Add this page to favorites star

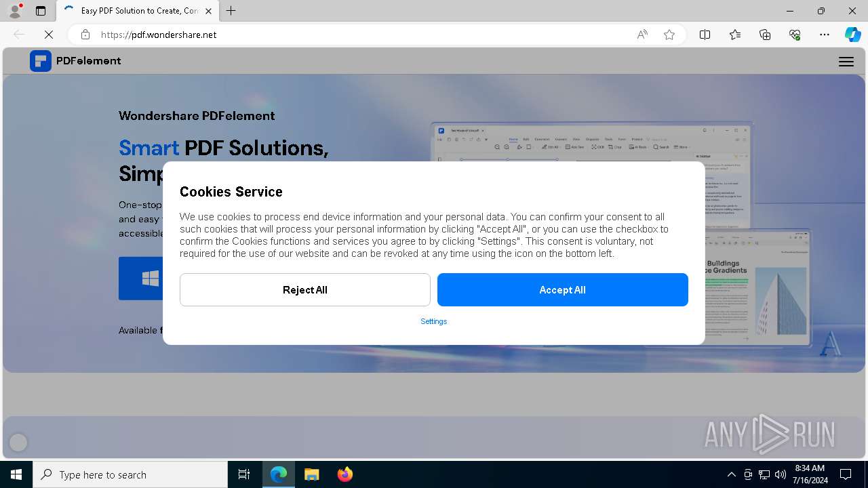[x=669, y=35]
